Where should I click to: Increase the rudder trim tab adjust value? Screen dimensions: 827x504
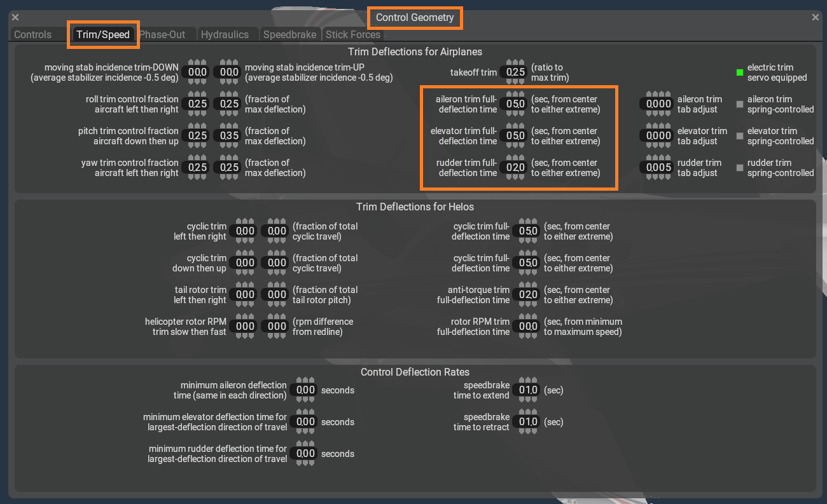pos(657,158)
